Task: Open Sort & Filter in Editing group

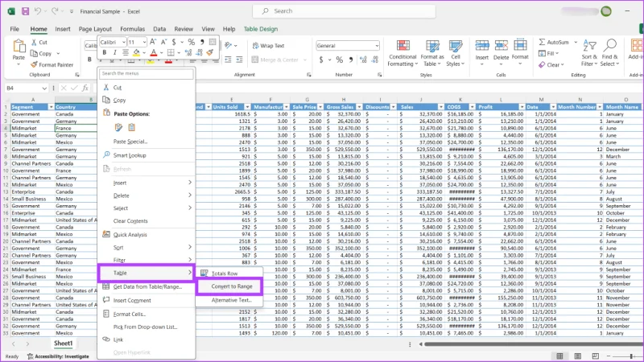Action: click(x=589, y=53)
